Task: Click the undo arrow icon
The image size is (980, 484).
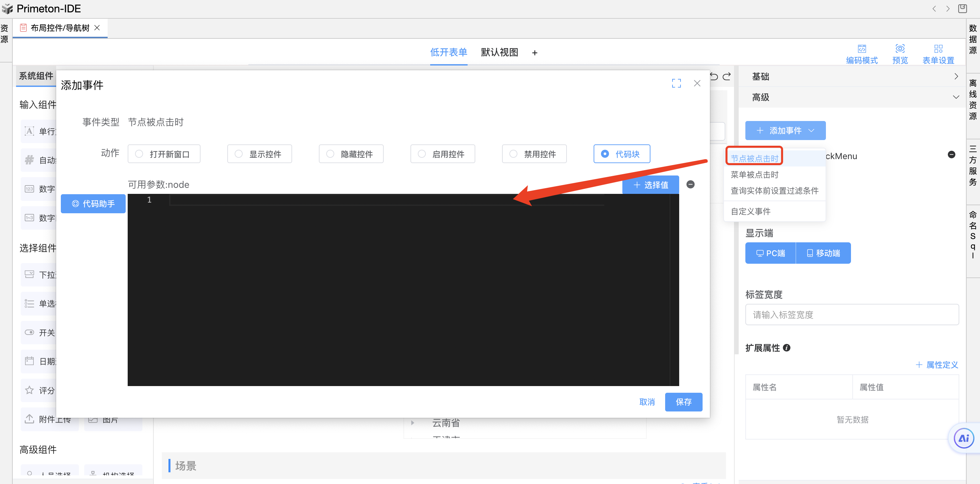Action: click(714, 77)
